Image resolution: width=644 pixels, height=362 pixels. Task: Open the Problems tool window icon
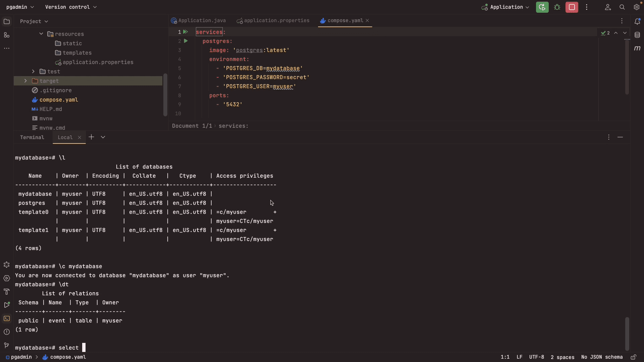click(x=6, y=332)
